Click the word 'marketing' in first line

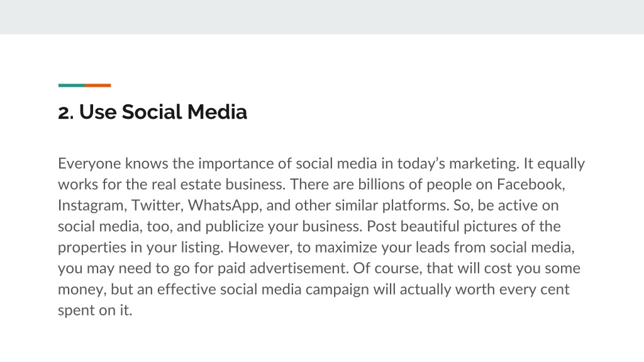point(483,164)
